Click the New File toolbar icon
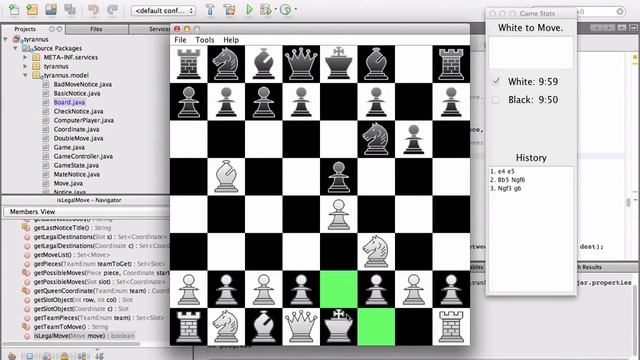Image resolution: width=640 pixels, height=360 pixels. click(14, 10)
